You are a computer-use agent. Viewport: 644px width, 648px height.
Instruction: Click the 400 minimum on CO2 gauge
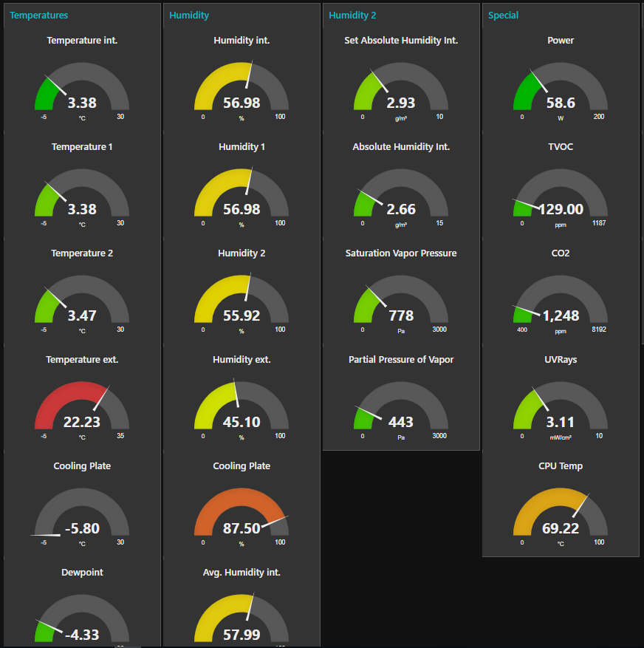coord(522,330)
